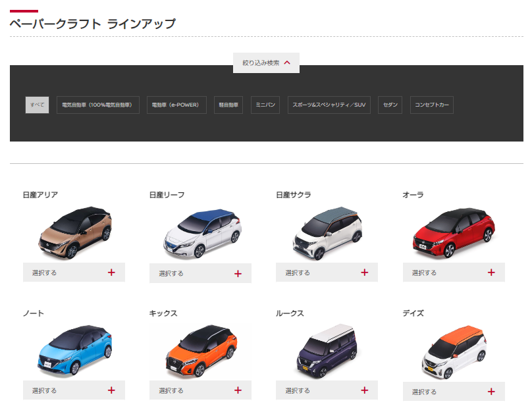Open the デイズ car image

point(454,352)
